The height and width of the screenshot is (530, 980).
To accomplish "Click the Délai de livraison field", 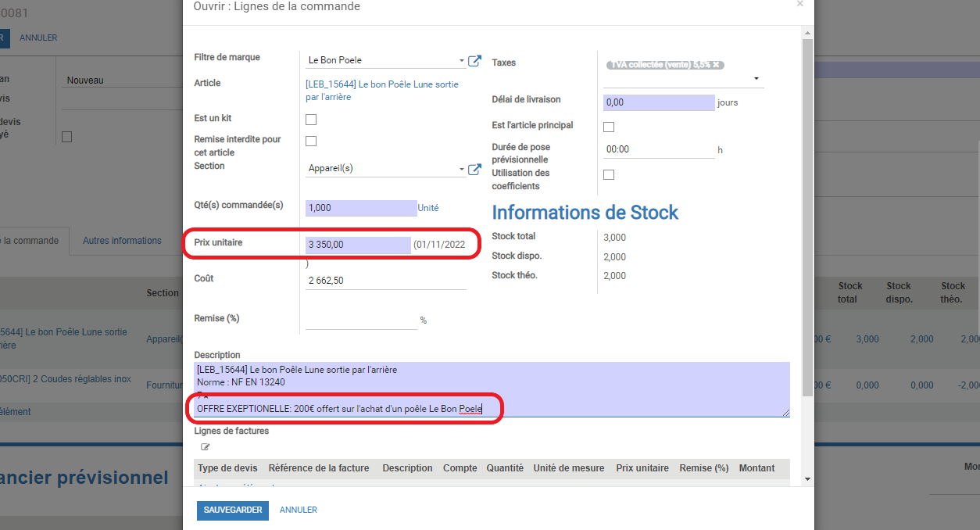I will click(x=659, y=102).
